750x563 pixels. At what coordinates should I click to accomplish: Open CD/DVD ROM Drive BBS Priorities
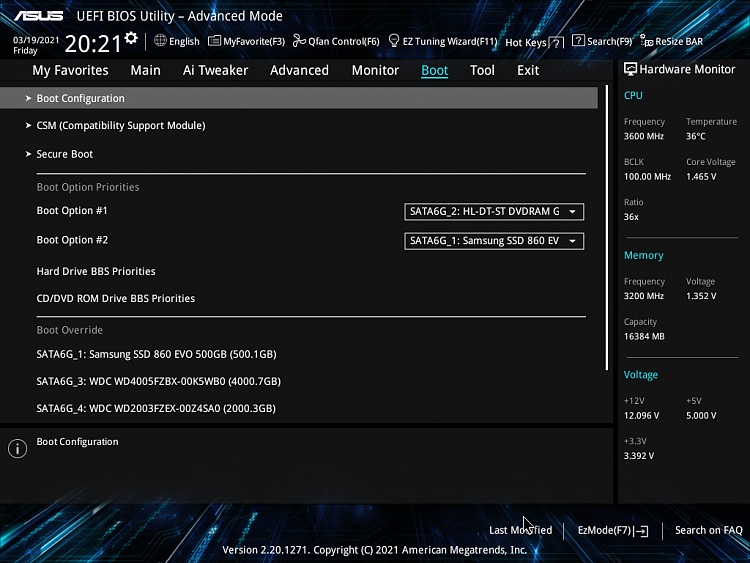pyautogui.click(x=116, y=298)
